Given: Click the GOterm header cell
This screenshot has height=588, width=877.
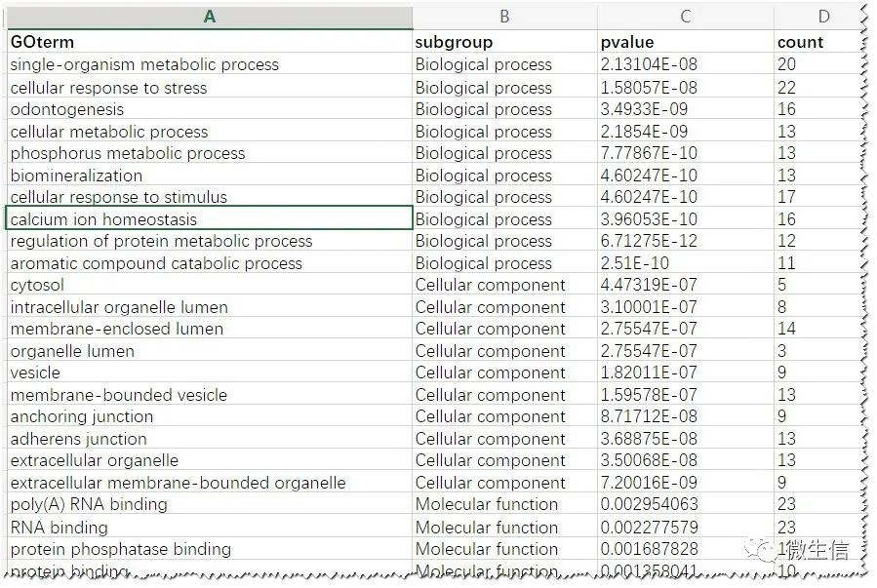Looking at the screenshot, I should (x=209, y=42).
